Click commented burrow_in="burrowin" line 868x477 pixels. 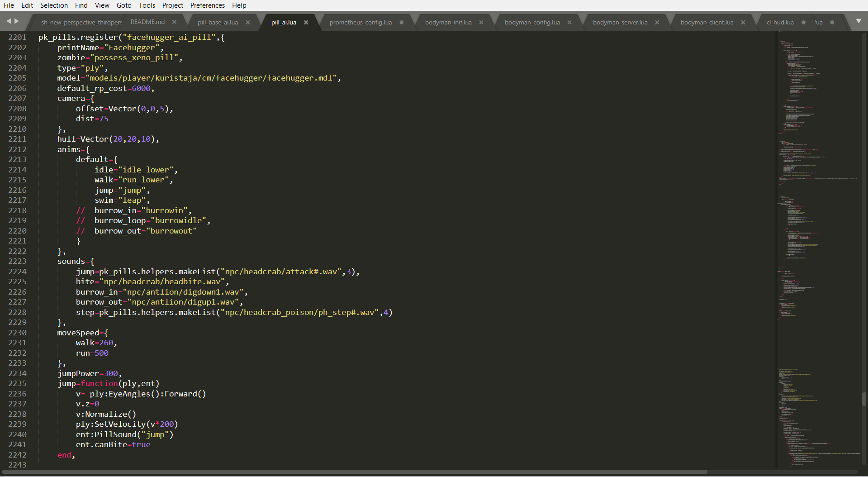point(134,210)
